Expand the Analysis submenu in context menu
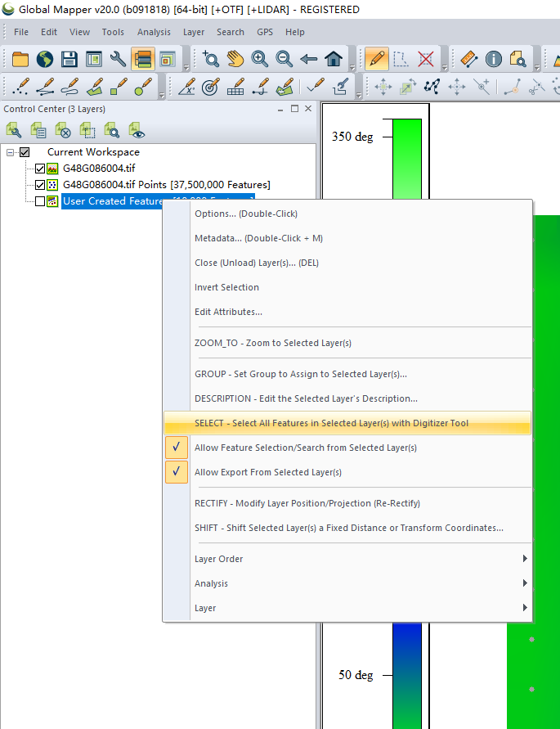The image size is (560, 729). pyautogui.click(x=347, y=583)
